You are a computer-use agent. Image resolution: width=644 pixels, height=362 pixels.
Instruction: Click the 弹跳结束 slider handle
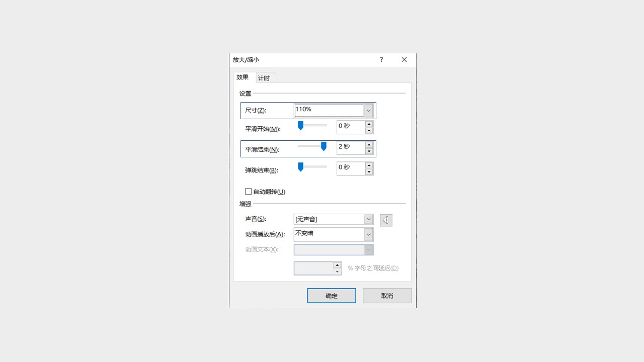(300, 167)
